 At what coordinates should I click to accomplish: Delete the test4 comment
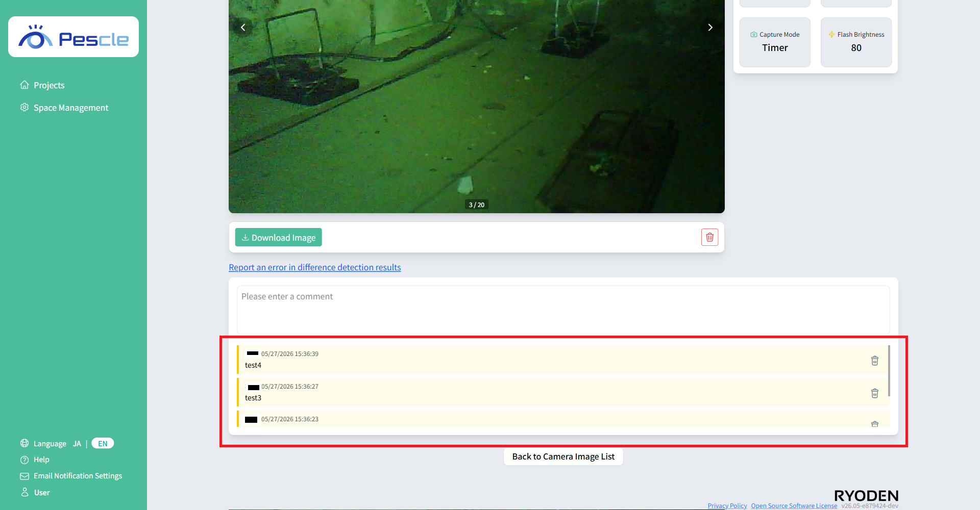click(874, 361)
